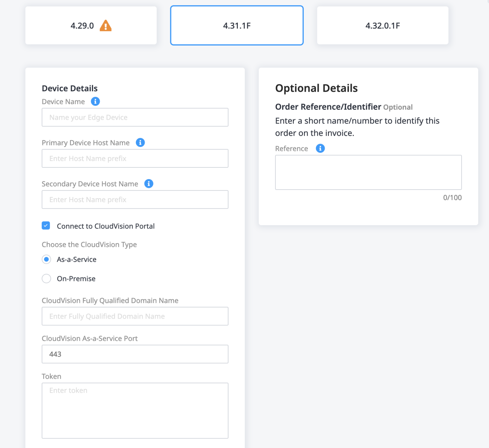Click the 0/100 character counter text

[452, 198]
